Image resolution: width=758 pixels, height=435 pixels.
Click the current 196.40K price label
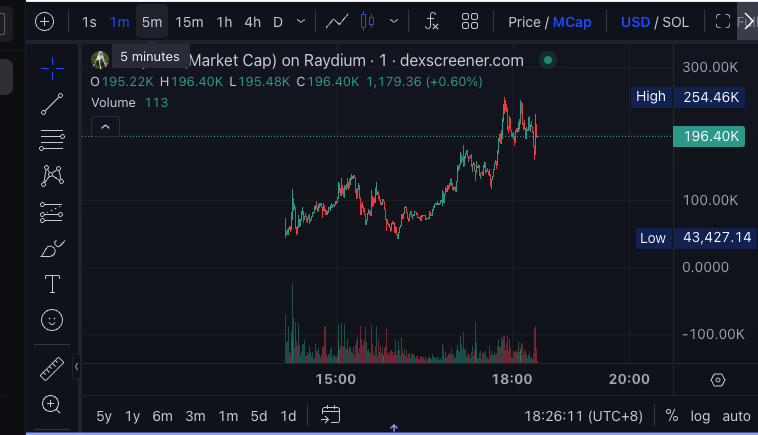point(709,136)
